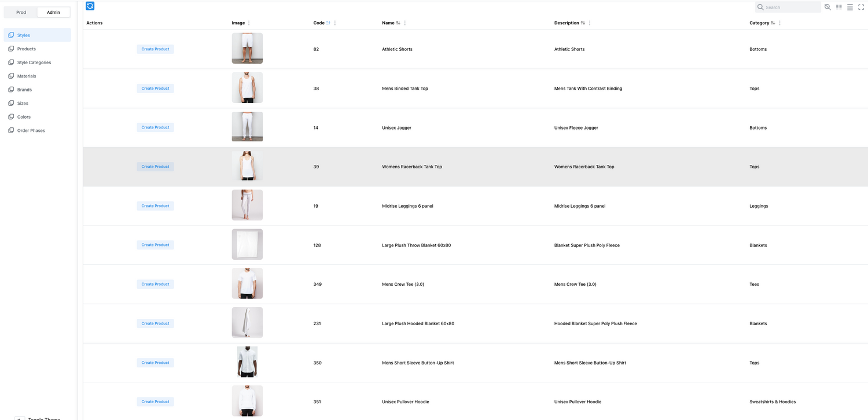The width and height of the screenshot is (868, 420).
Task: Open Category column actions menu
Action: click(x=780, y=23)
